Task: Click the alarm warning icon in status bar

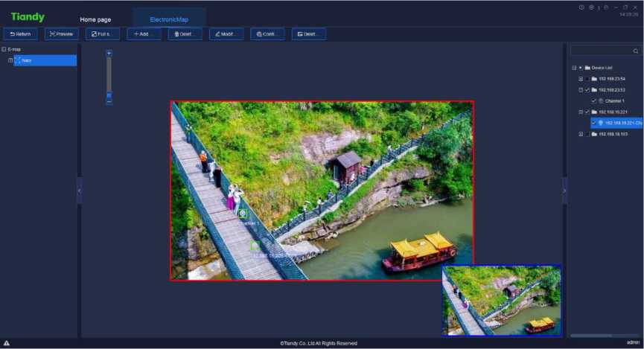Action: tap(7, 343)
